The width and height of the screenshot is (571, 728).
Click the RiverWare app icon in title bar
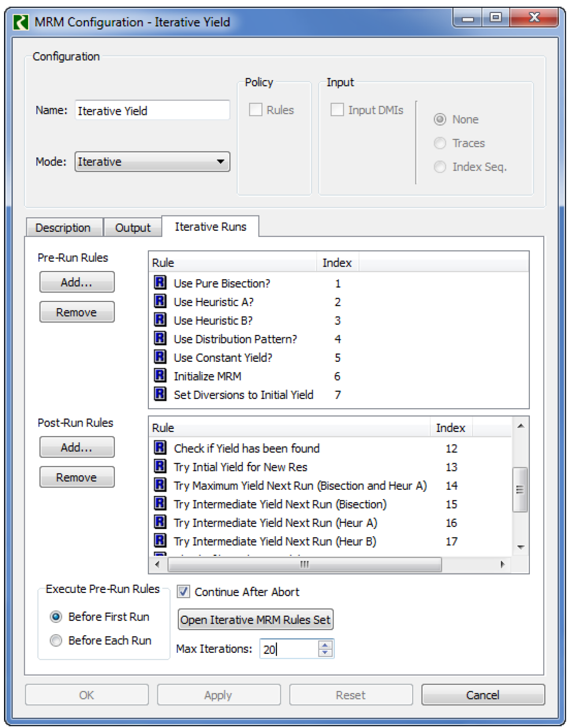[21, 22]
